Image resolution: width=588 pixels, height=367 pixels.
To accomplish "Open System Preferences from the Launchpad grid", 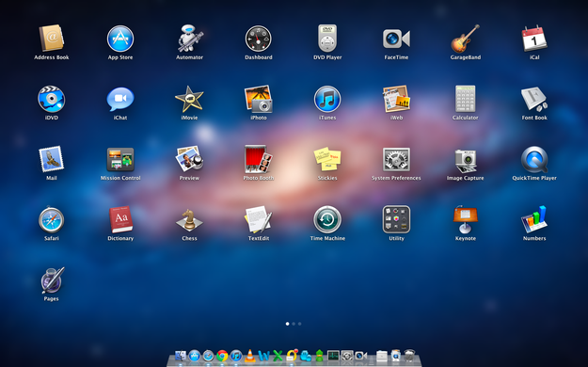I will click(x=396, y=159).
